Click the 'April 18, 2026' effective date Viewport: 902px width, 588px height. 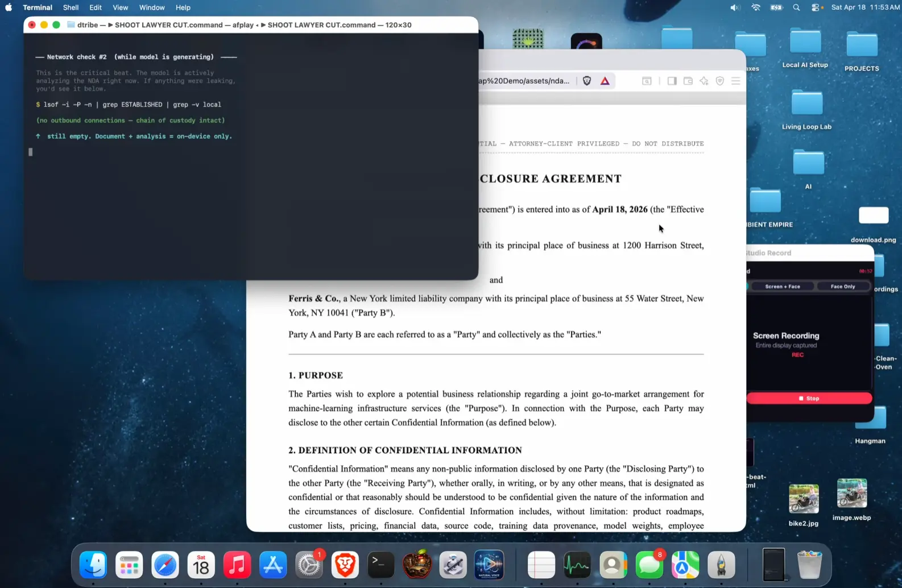click(620, 209)
